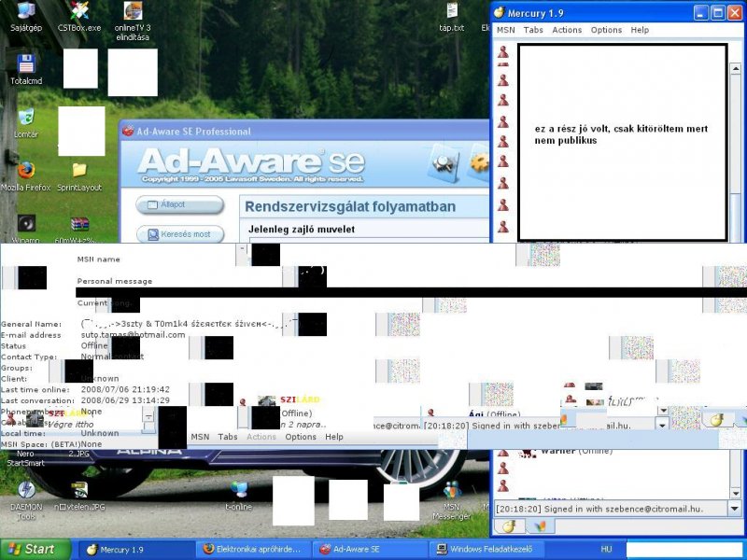
Task: Click 'Rendszervizsgálat folyamatban' heading in Ad-Aware
Action: pos(350,206)
